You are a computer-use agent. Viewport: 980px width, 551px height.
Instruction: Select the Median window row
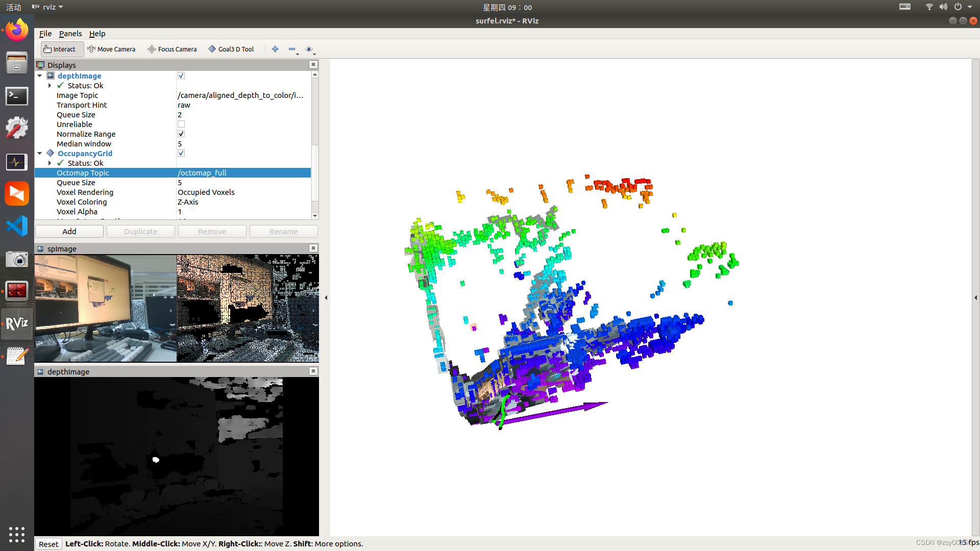tap(173, 144)
